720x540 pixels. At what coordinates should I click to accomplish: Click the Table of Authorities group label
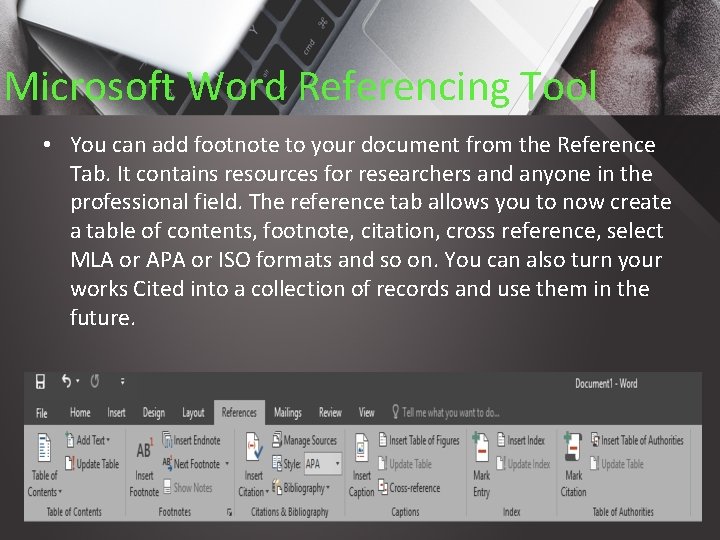pos(623,512)
